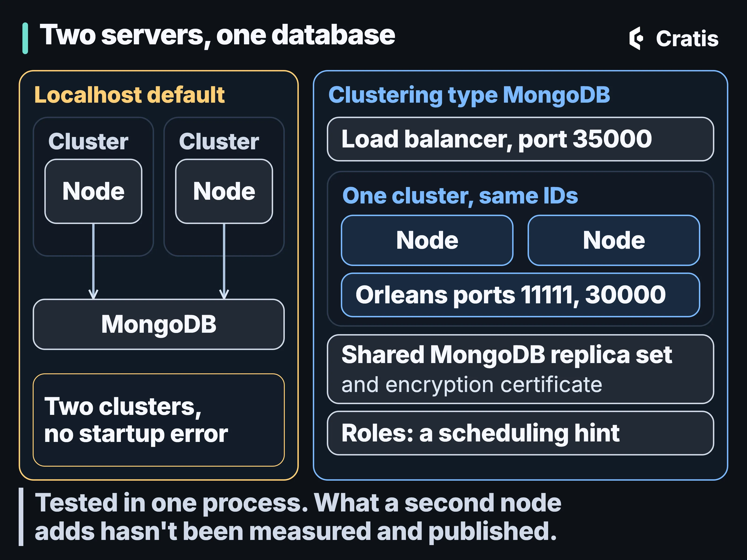The width and height of the screenshot is (747, 560).
Task: Click the Cratis logo icon
Action: click(x=636, y=38)
